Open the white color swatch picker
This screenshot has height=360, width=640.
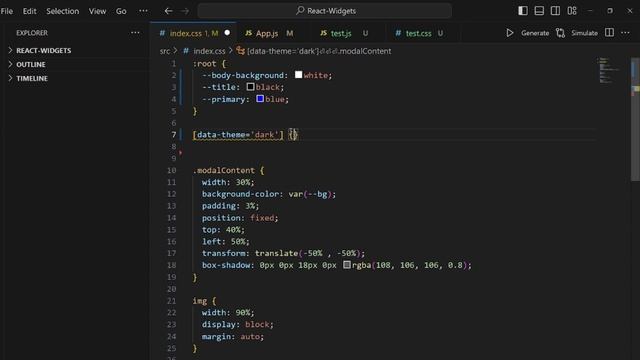[298, 75]
